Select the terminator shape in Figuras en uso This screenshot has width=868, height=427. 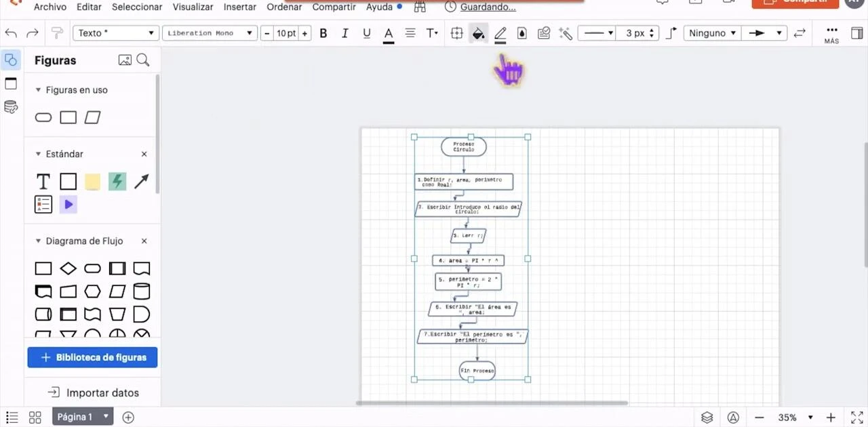point(43,117)
